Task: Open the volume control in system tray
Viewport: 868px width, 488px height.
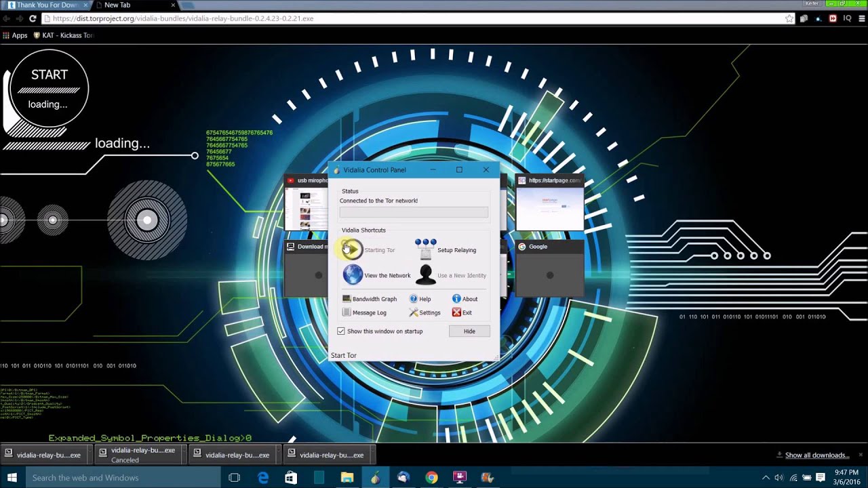Action: coord(778,477)
